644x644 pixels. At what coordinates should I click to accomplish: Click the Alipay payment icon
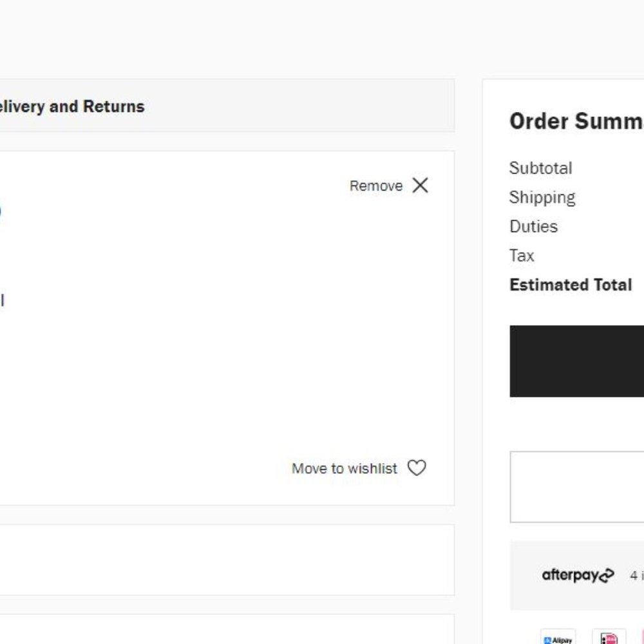point(558,638)
